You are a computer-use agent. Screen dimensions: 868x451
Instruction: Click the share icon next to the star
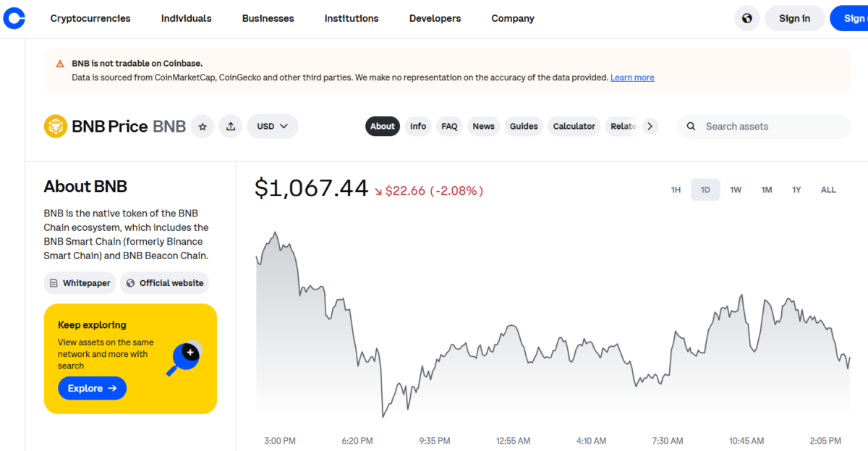click(x=231, y=126)
